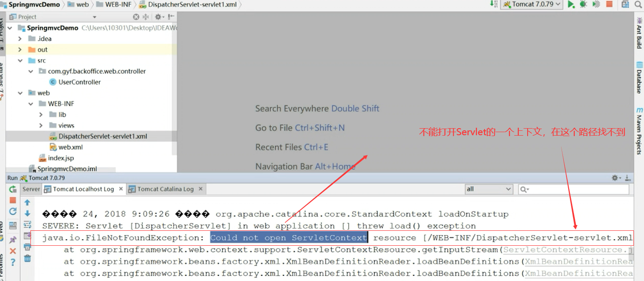Restore layout icon in Run panel sidebar
644x281 pixels.
tap(13, 226)
